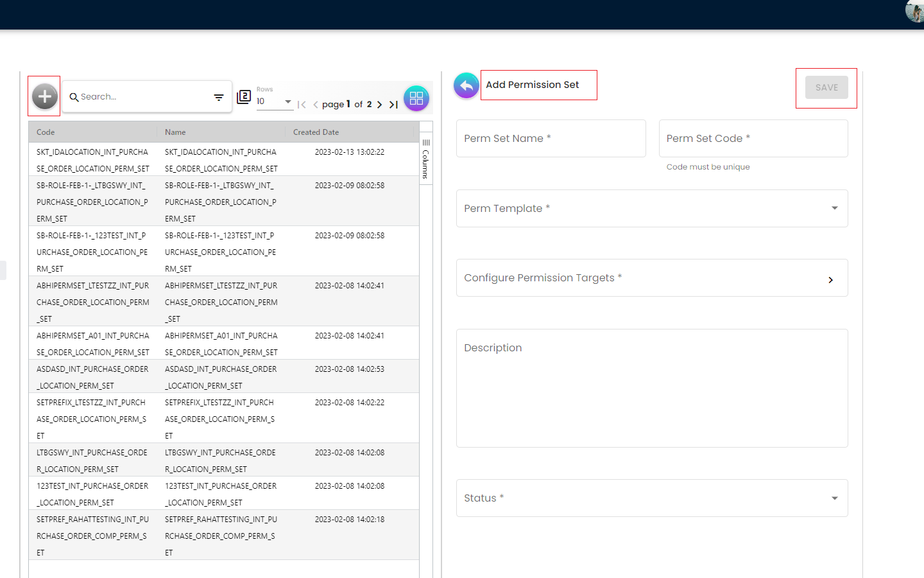924x578 pixels.
Task: Click the filter icon in search bar
Action: coord(219,98)
